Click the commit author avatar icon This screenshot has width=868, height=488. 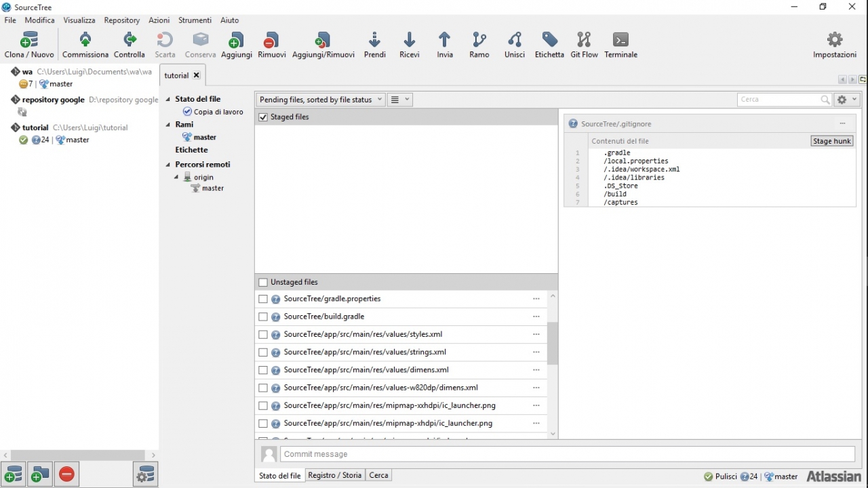[x=269, y=454]
